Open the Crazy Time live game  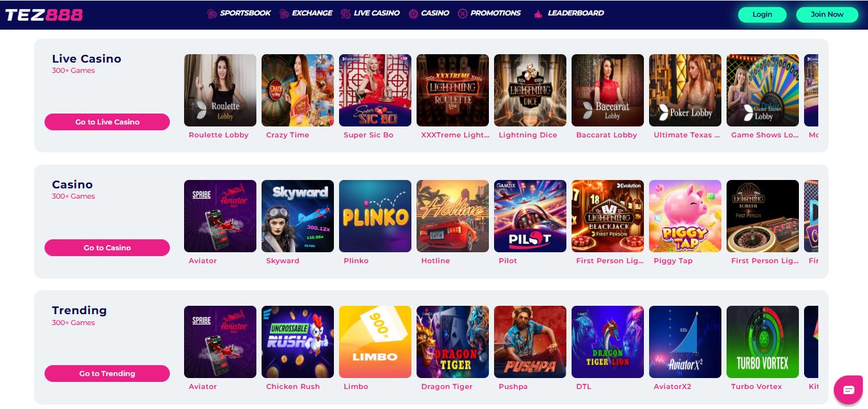click(298, 90)
